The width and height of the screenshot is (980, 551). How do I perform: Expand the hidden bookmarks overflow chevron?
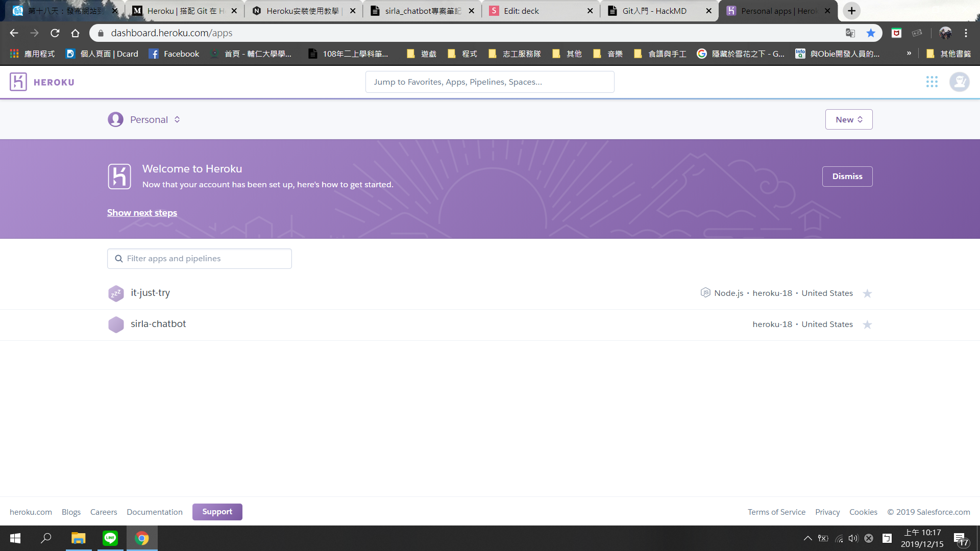coord(909,54)
